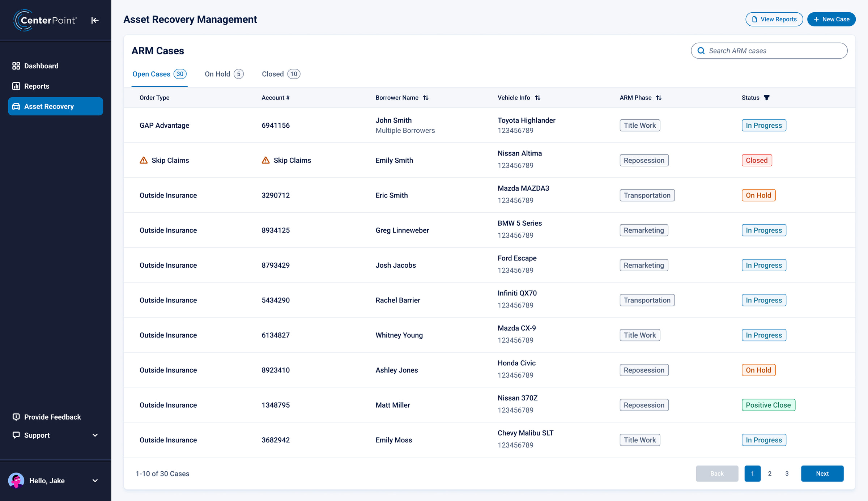Collapse the sidebar with the arrow icon
Image resolution: width=868 pixels, height=501 pixels.
[x=95, y=20]
